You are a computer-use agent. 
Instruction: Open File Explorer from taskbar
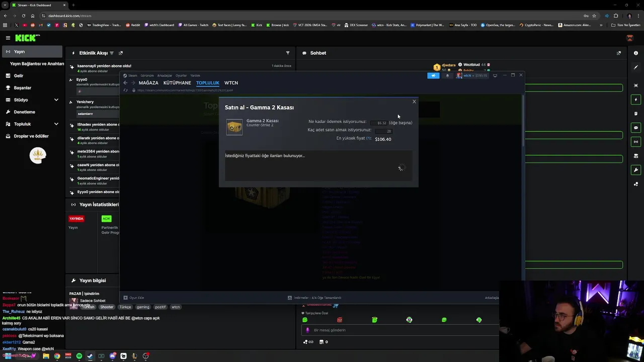tap(46, 356)
